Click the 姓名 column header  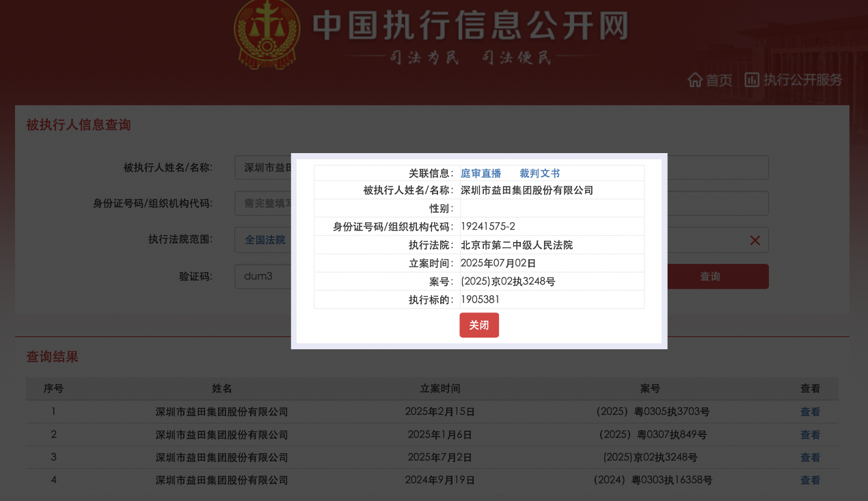click(222, 389)
